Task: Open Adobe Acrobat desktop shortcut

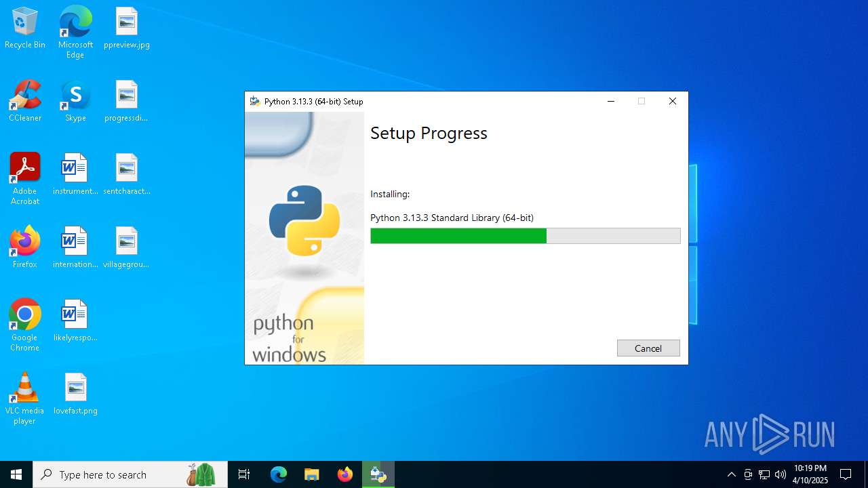Action: click(25, 179)
